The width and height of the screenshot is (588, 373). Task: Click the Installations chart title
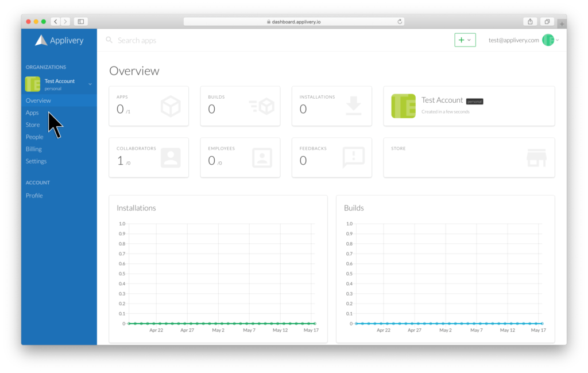point(136,208)
